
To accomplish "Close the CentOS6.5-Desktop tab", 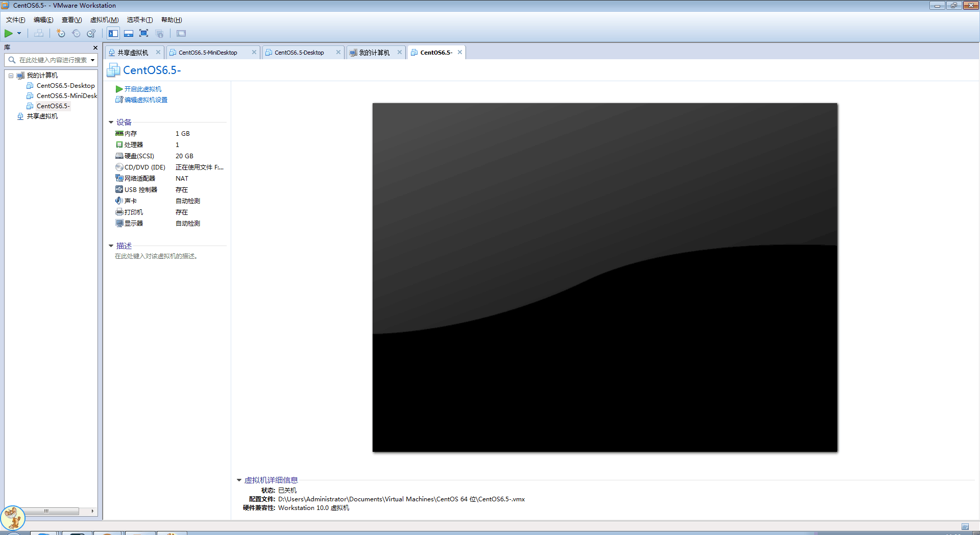I will [338, 52].
